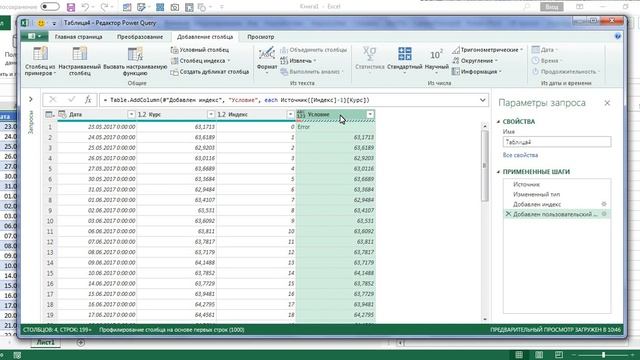Toggle Excel AutoSave switch
Screen dimensions: 640x360
50,7
